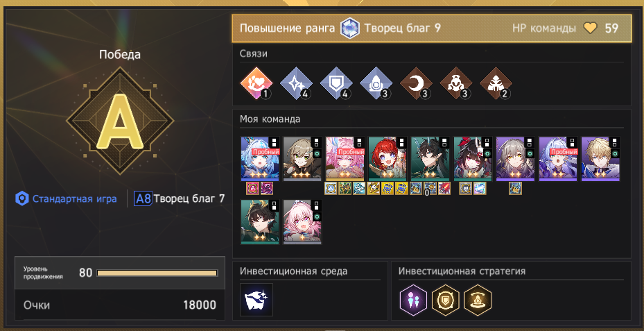Click the heart icon next to HP команды
Screen dimensions: 644x331
[x=590, y=28]
